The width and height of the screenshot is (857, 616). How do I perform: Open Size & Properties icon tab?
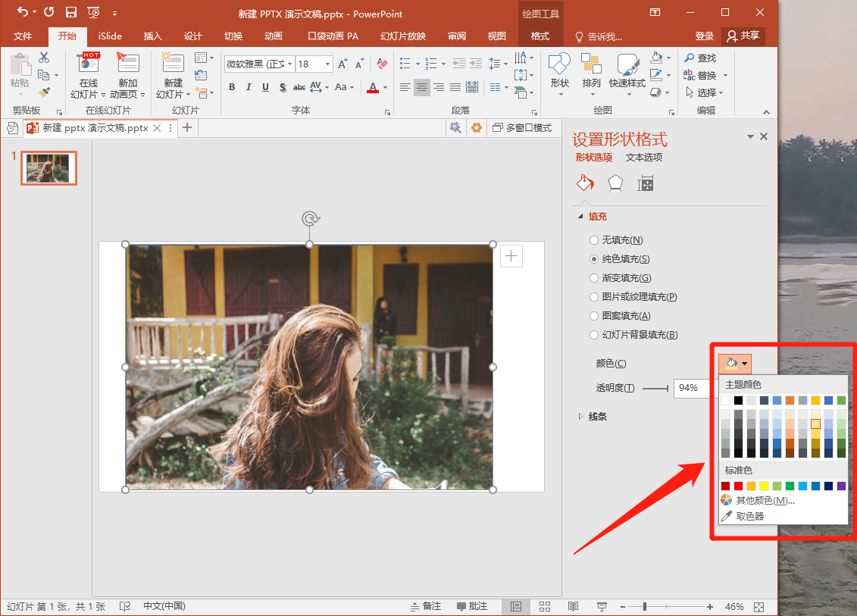(x=646, y=183)
